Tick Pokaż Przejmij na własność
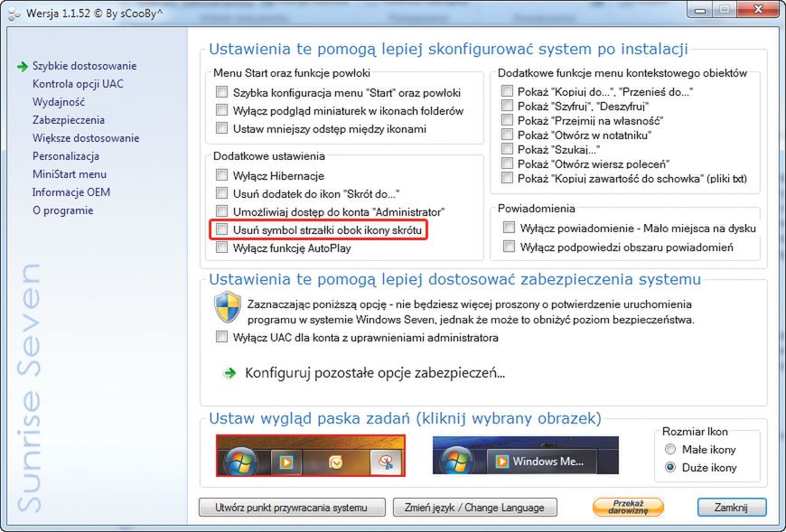This screenshot has width=786, height=532. click(508, 120)
